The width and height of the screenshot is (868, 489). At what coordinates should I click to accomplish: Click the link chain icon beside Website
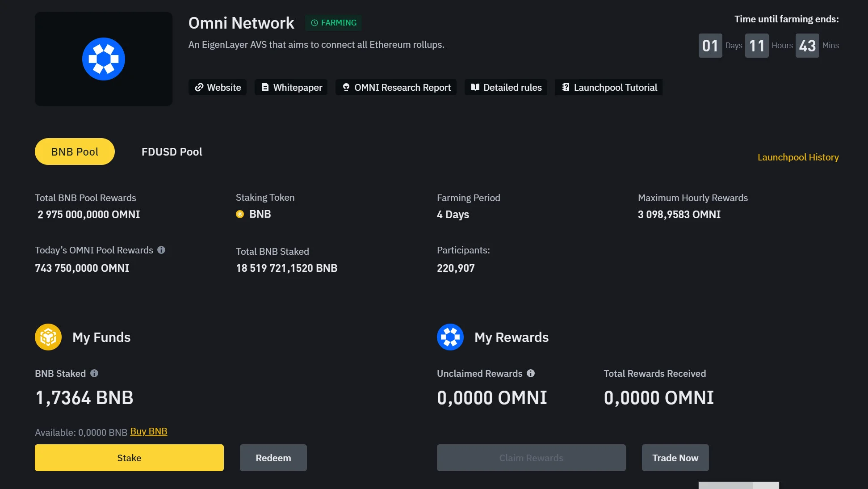199,87
